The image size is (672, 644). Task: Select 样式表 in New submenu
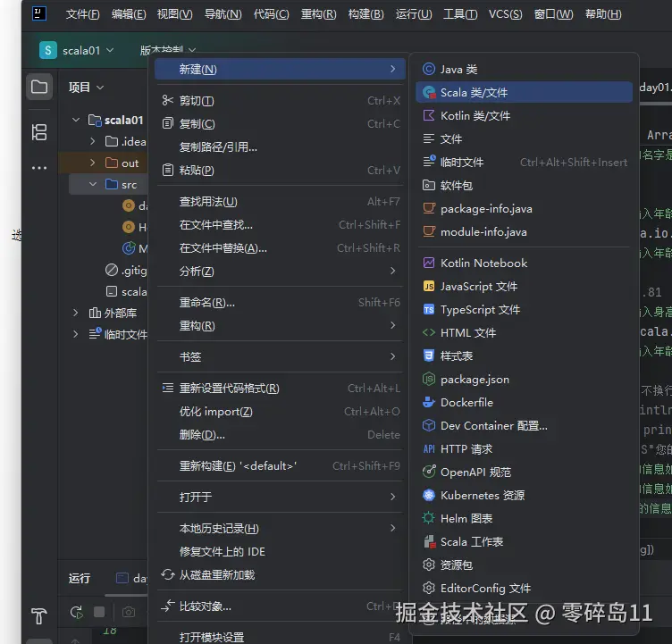(x=524, y=355)
